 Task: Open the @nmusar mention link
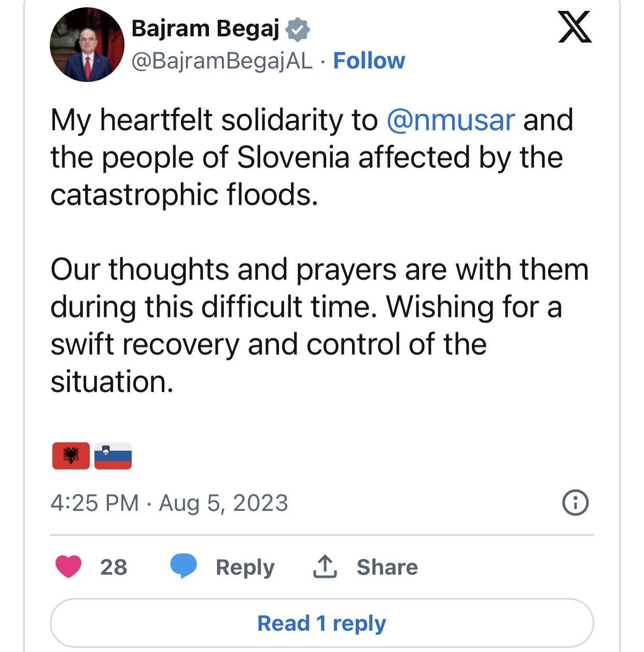point(451,120)
